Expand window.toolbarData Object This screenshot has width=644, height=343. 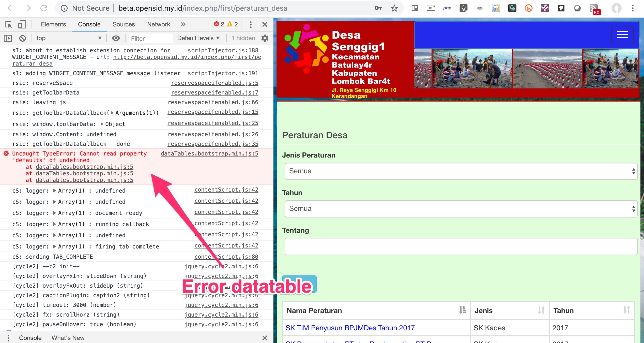coord(102,124)
